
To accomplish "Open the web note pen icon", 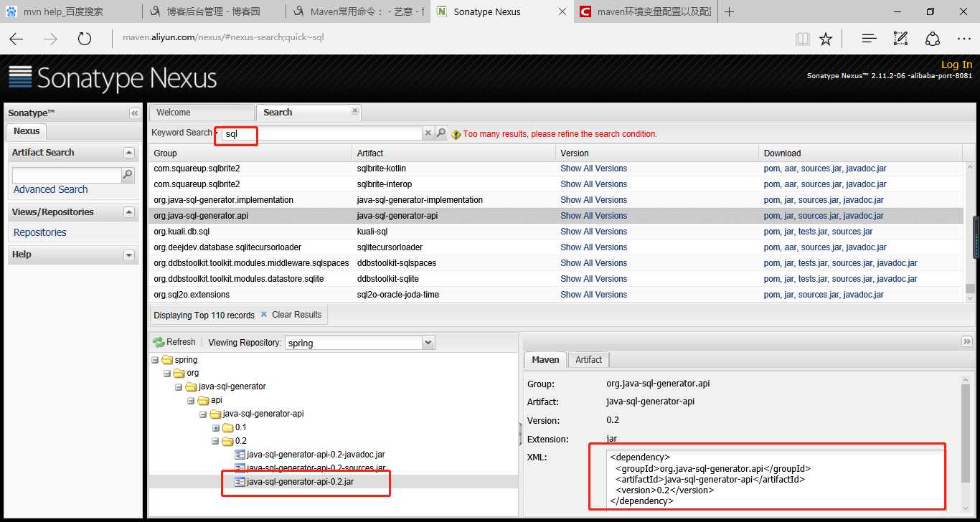I will (900, 39).
